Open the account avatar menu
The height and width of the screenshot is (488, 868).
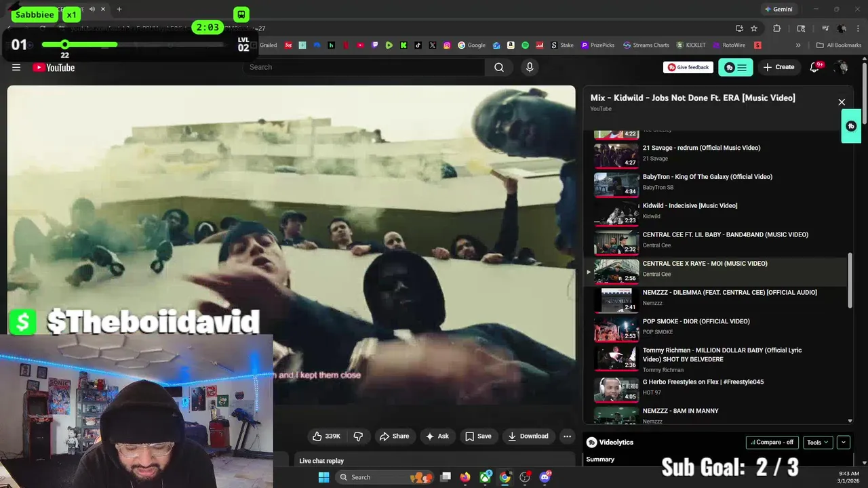842,67
